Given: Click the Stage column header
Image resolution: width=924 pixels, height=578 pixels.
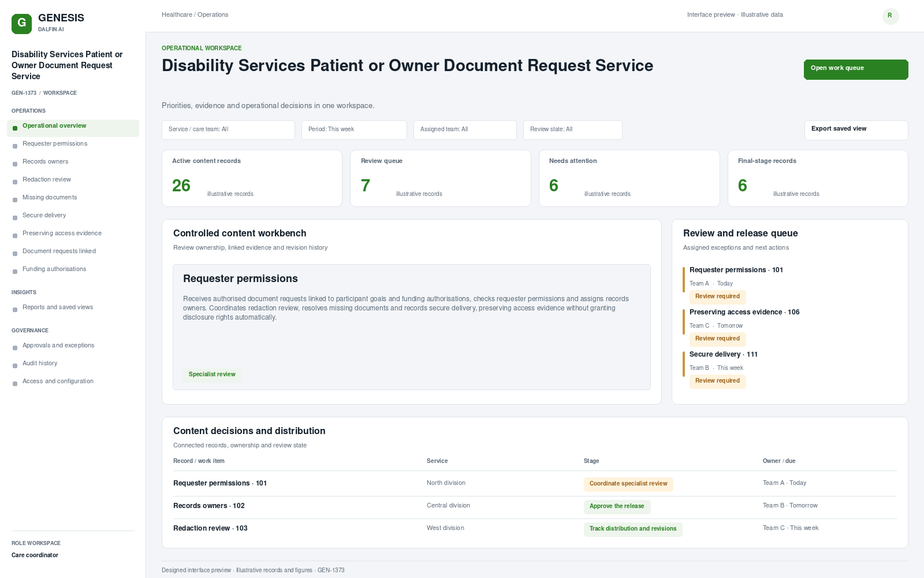Looking at the screenshot, I should 591,461.
